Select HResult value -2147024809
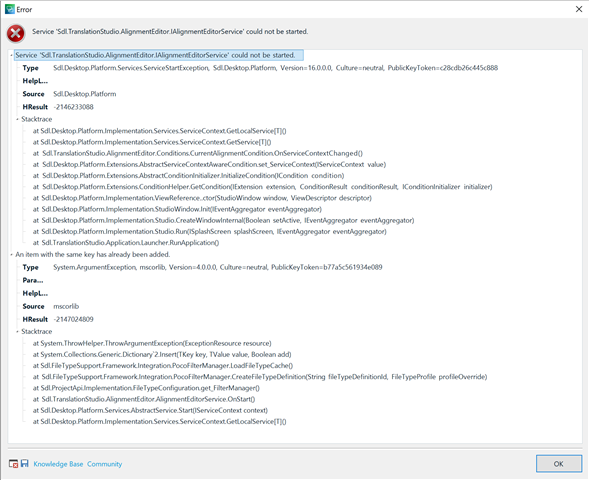The width and height of the screenshot is (589, 480). tap(73, 319)
